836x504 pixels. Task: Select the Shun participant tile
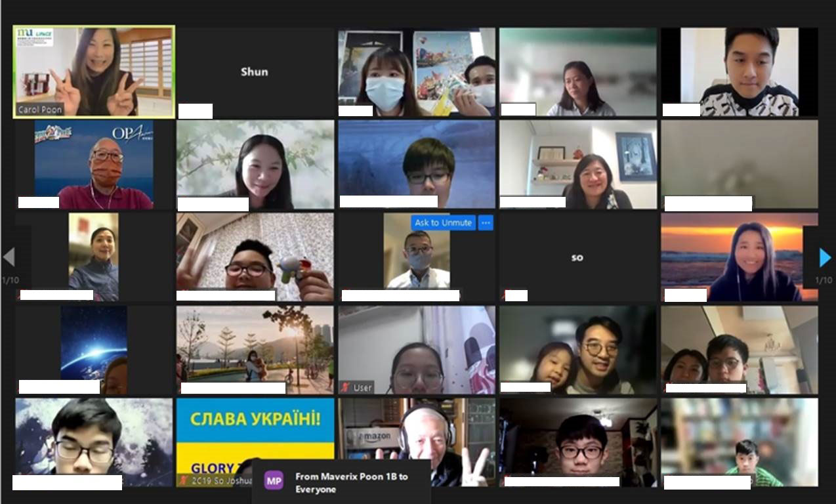[255, 72]
